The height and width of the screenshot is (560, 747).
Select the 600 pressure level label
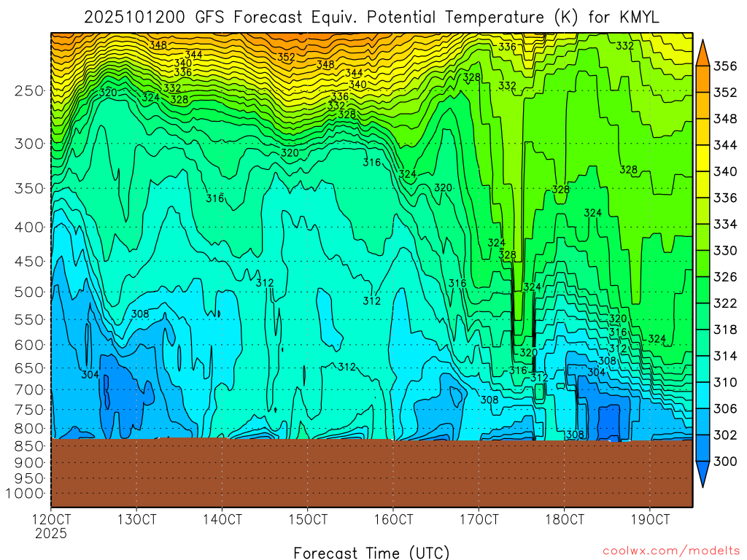(x=29, y=345)
